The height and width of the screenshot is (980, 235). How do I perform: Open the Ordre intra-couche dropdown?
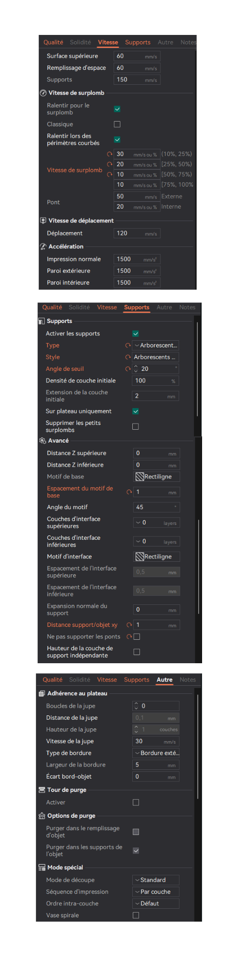156,903
